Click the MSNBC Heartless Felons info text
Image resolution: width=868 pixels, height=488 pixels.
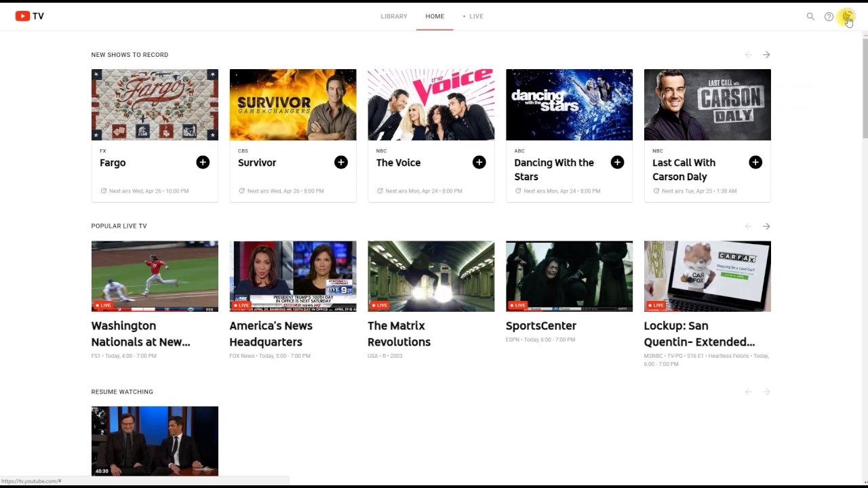pos(707,360)
